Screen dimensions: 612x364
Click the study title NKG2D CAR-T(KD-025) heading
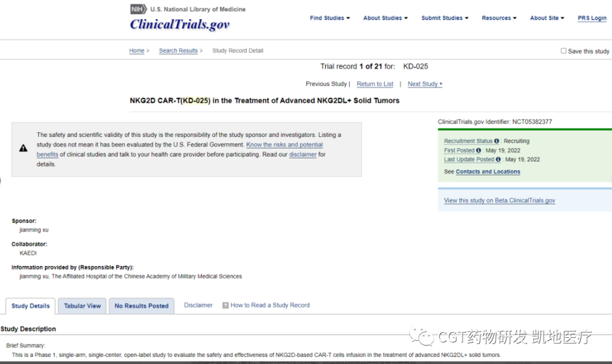click(264, 100)
